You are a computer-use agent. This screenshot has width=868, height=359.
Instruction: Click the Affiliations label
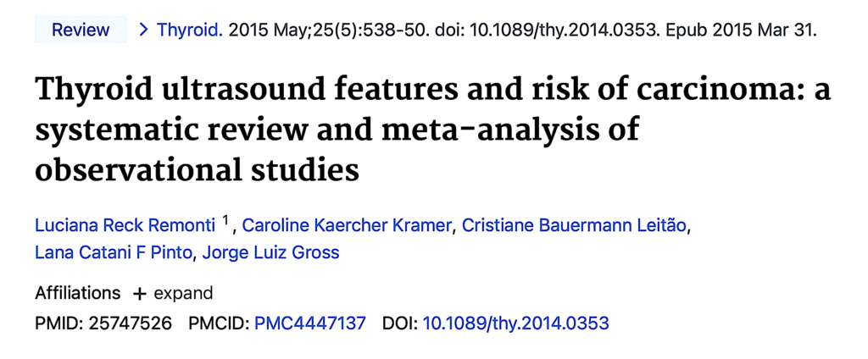point(78,294)
